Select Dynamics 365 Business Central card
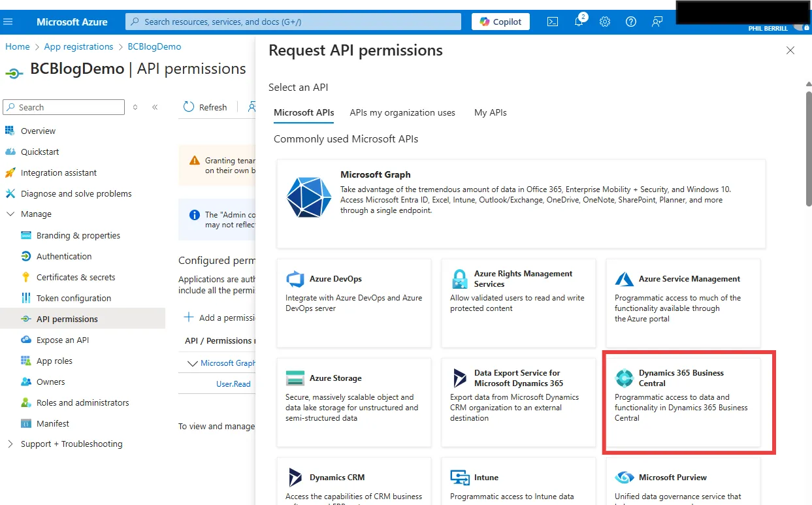Viewport: 812px width, 505px height. click(683, 402)
